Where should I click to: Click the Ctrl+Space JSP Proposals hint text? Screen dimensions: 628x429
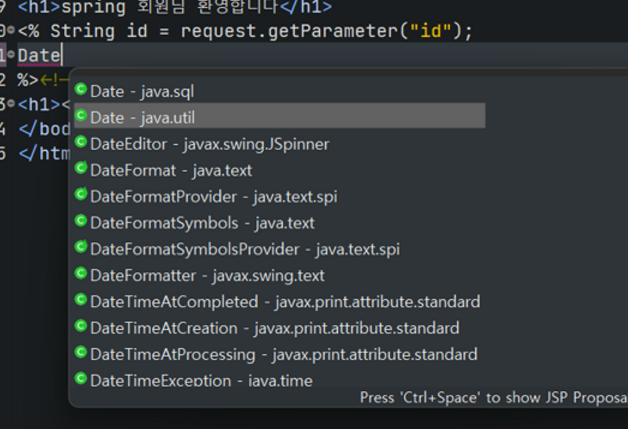point(493,398)
